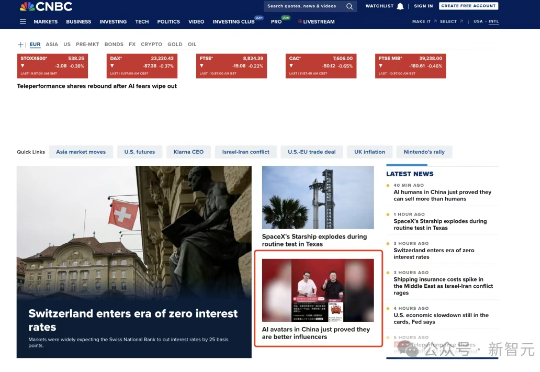
Task: Click the search magnifier icon
Action: pos(349,6)
